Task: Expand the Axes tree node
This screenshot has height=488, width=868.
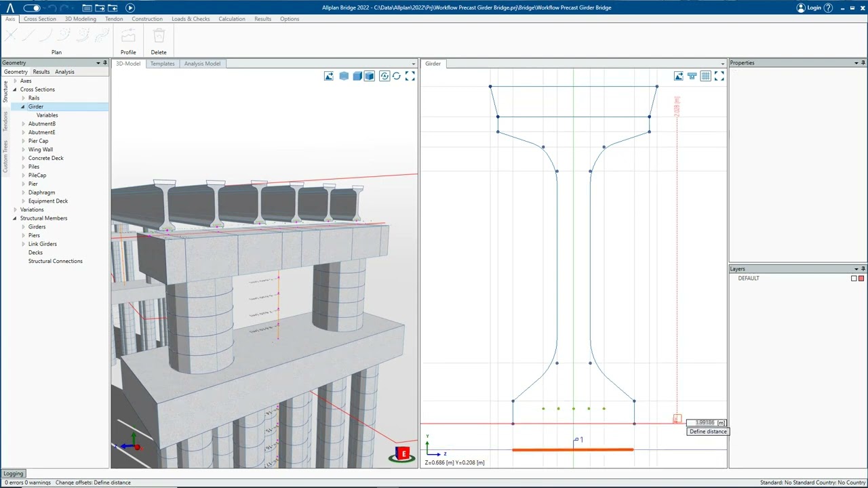Action: (x=15, y=81)
